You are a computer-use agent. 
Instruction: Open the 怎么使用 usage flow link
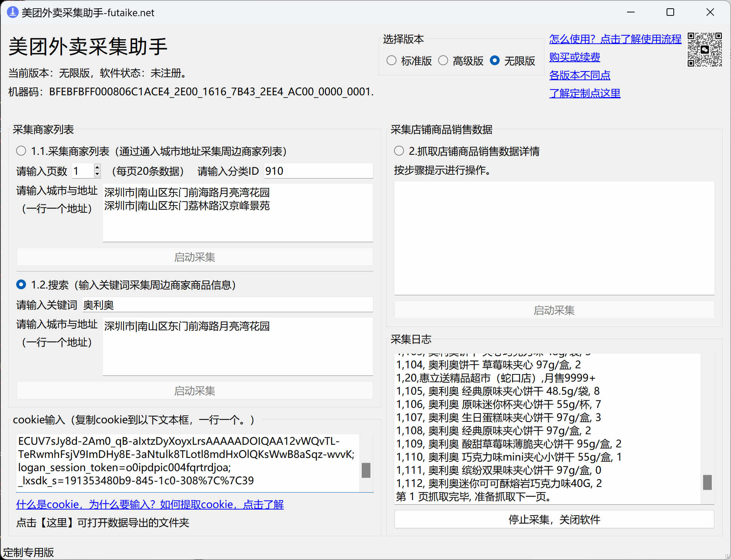(x=615, y=39)
